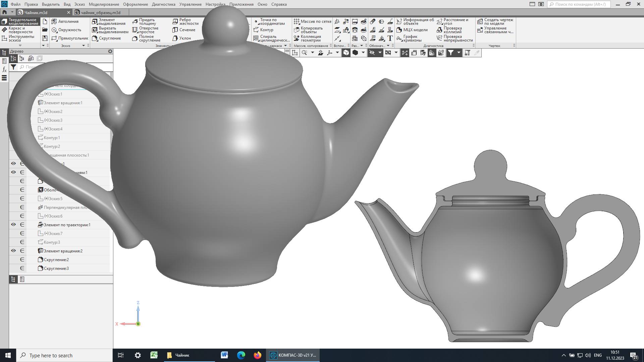
Task: Open the zoom options dropdown arrow in view toolbar
Action: [312, 53]
